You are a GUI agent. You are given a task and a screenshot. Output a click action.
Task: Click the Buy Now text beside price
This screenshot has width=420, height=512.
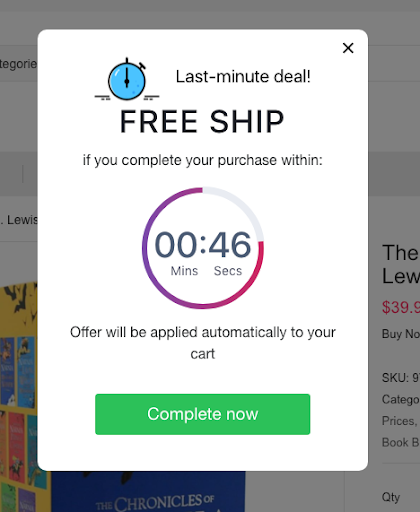coord(401,334)
